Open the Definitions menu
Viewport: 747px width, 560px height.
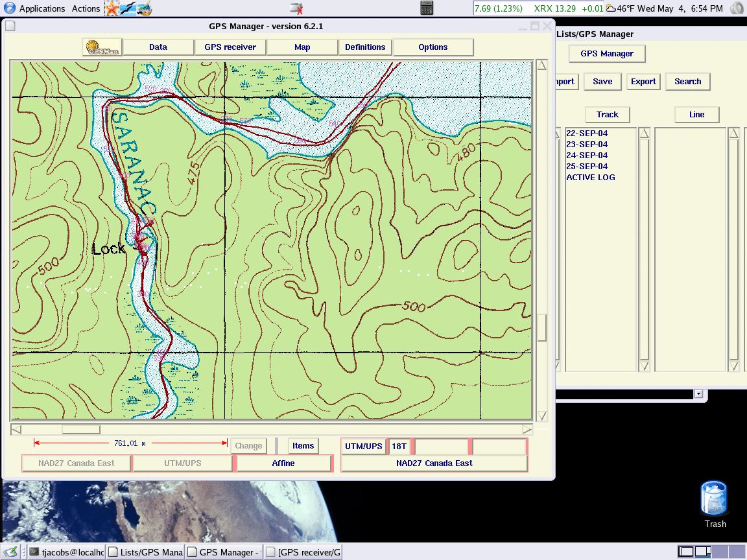click(365, 47)
